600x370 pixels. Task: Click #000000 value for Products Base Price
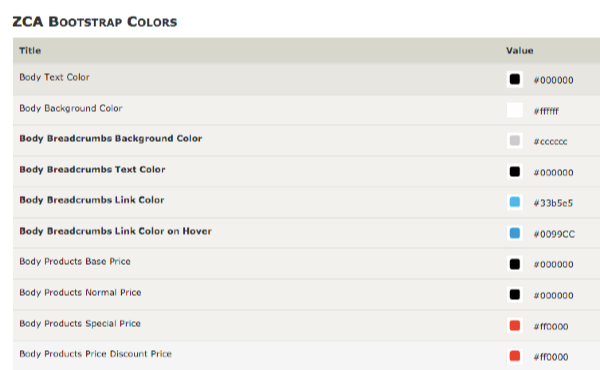click(x=553, y=264)
